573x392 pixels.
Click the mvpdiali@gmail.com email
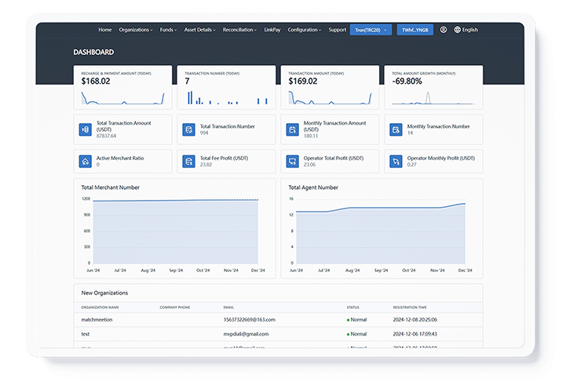[x=246, y=334]
